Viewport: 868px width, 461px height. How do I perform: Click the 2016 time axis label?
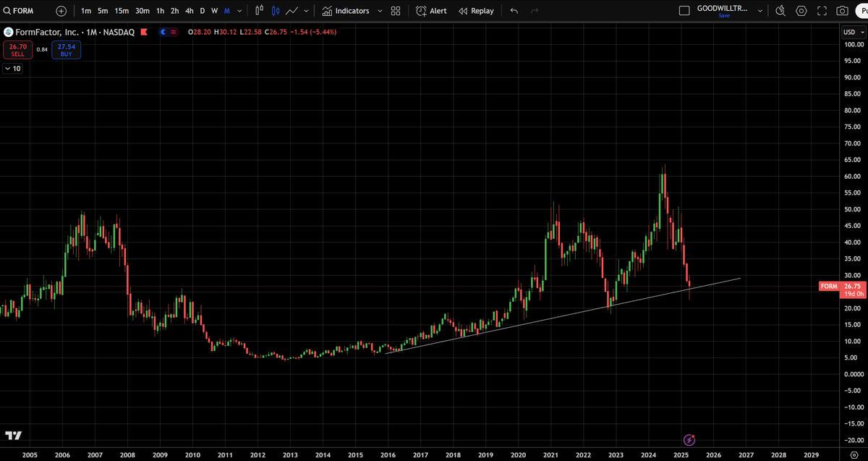(388, 455)
